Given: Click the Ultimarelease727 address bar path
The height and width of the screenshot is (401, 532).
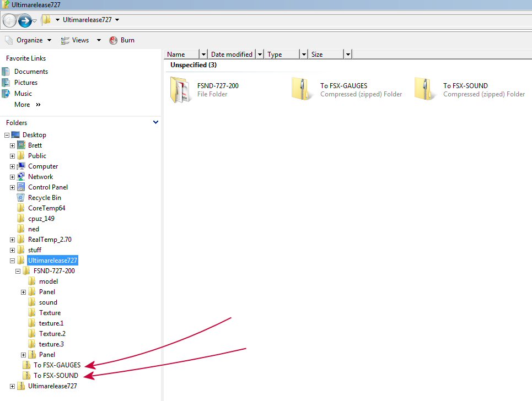Looking at the screenshot, I should pos(87,20).
